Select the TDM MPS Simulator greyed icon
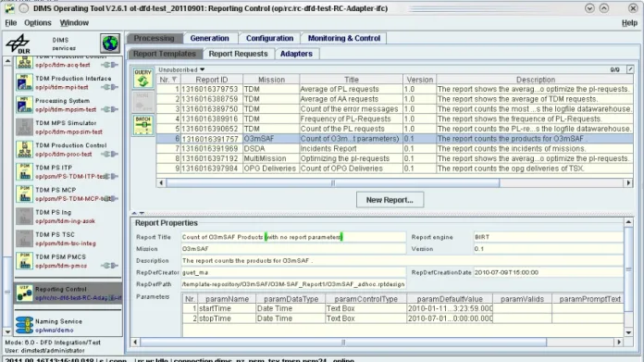Image resolution: width=644 pixels, height=362 pixels. click(24, 127)
